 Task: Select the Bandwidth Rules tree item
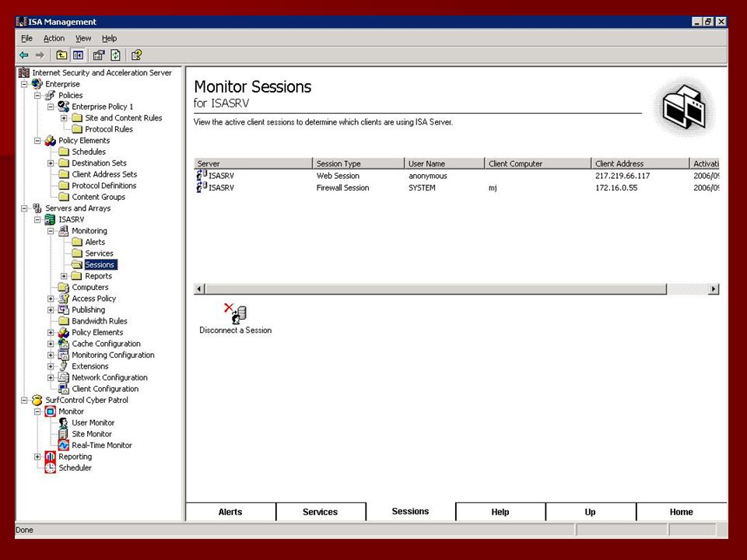(x=99, y=321)
